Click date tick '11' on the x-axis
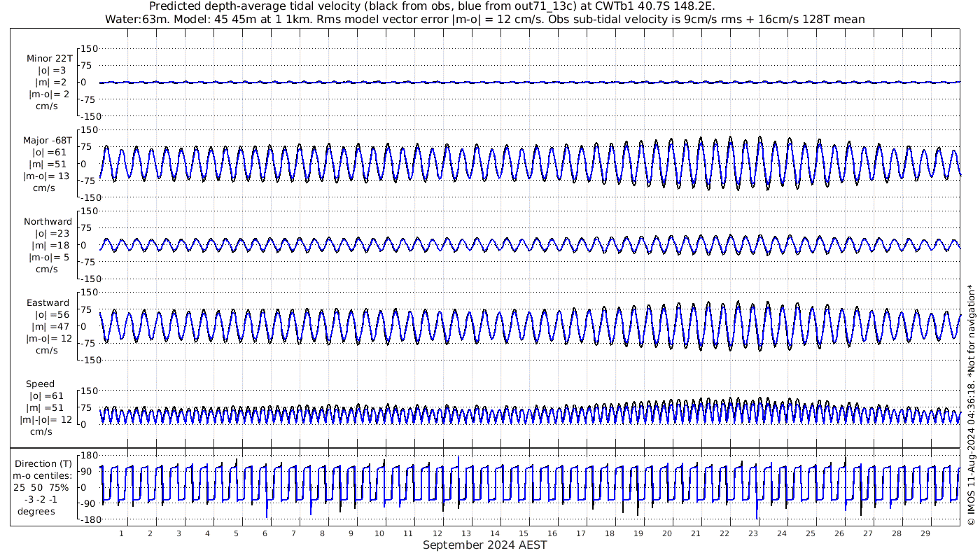Screen dimensions: 980x560 pyautogui.click(x=408, y=533)
